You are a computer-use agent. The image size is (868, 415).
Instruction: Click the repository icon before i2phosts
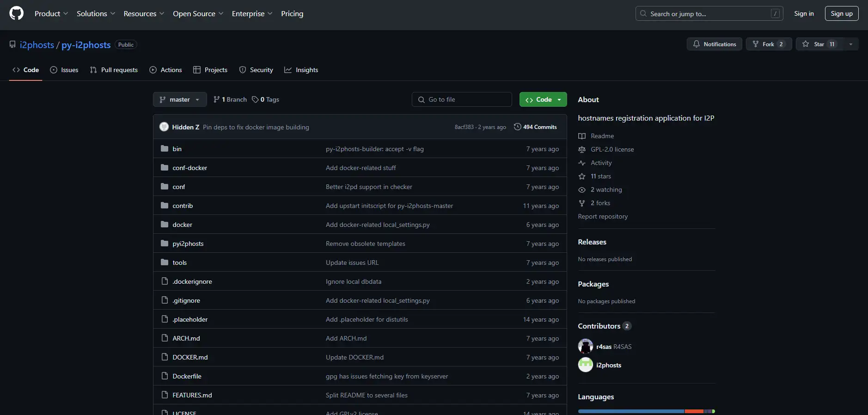click(12, 44)
